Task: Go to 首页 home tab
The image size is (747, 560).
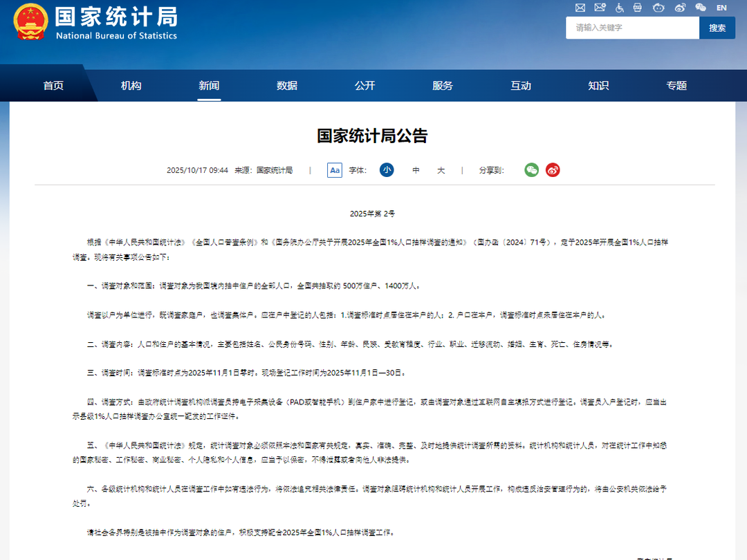Action: (53, 86)
